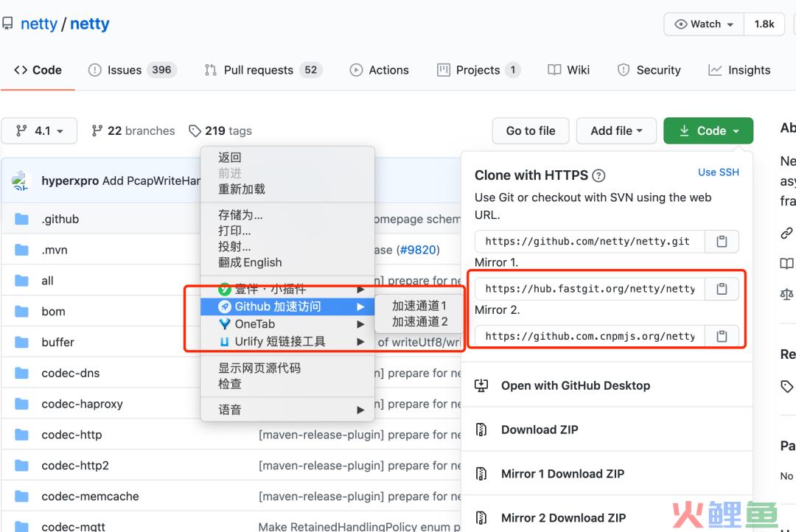This screenshot has width=796, height=532.
Task: Copy the Mirror 2 cnpmjs clone URL
Action: [722, 336]
